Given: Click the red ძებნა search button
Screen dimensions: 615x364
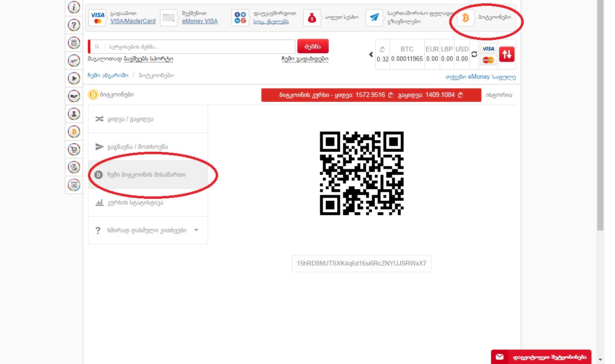Looking at the screenshot, I should tap(313, 46).
